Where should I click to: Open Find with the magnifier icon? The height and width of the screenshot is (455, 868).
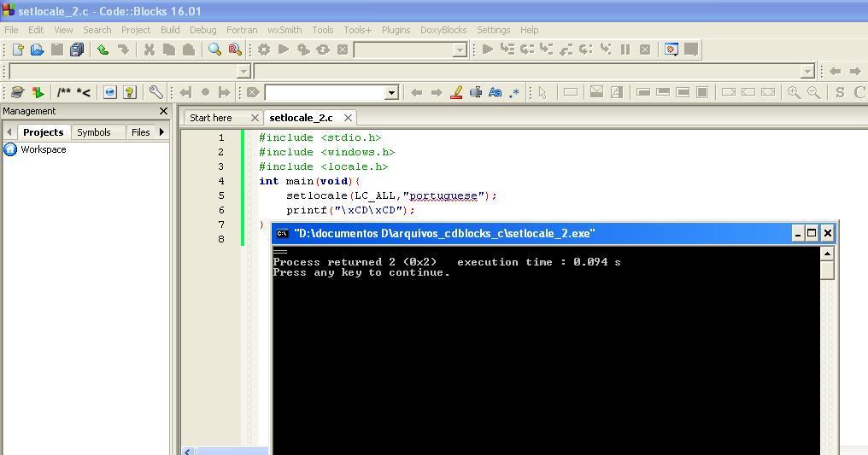[x=214, y=50]
